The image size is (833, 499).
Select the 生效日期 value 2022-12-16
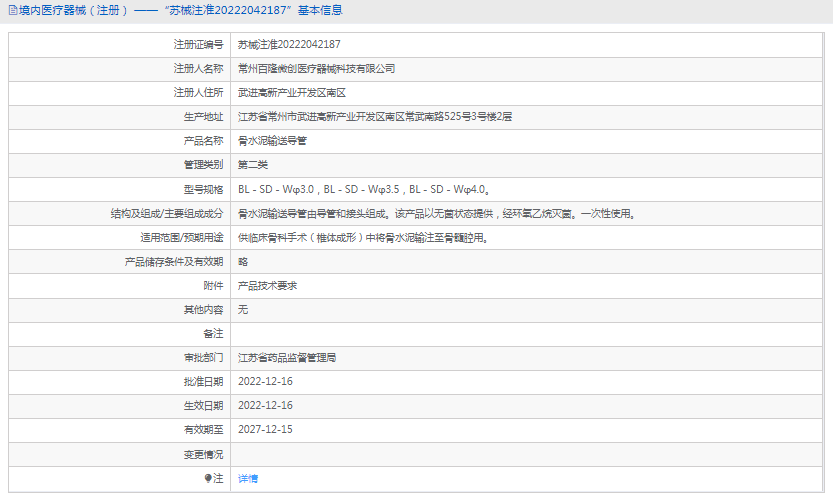pyautogui.click(x=265, y=405)
